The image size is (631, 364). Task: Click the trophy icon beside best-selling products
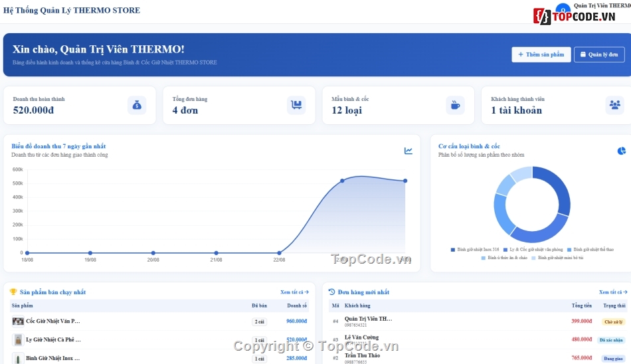tap(13, 292)
